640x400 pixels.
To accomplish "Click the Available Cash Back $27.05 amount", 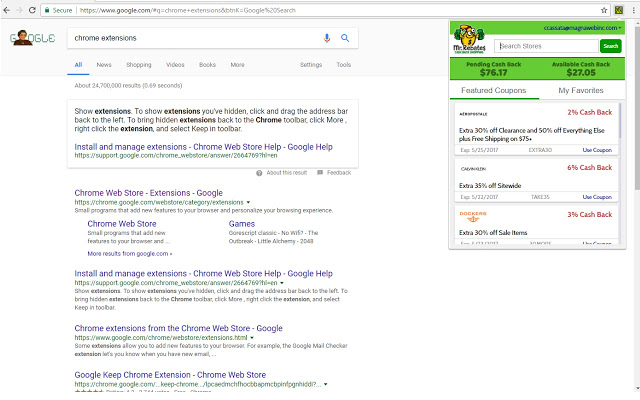I will 581,73.
